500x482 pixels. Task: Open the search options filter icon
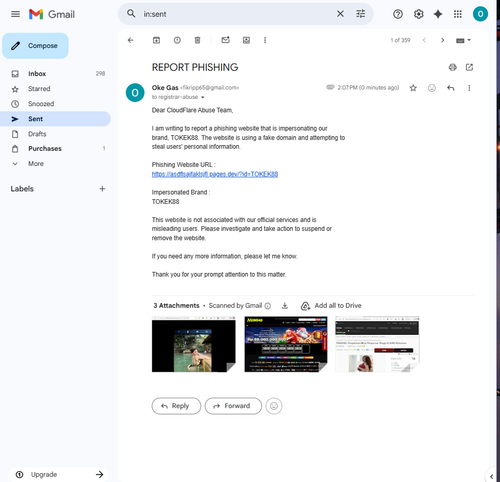[x=361, y=14]
